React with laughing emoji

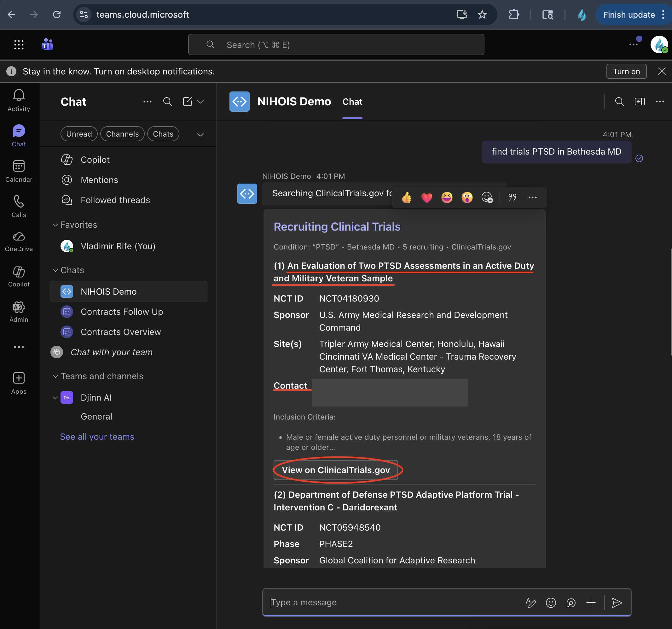447,197
